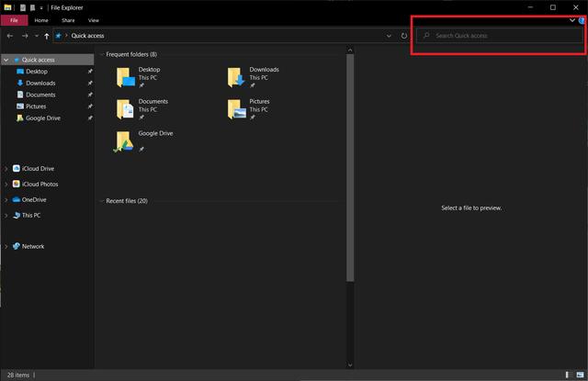Click the Forward navigation arrow
This screenshot has width=588, height=381.
tap(25, 36)
